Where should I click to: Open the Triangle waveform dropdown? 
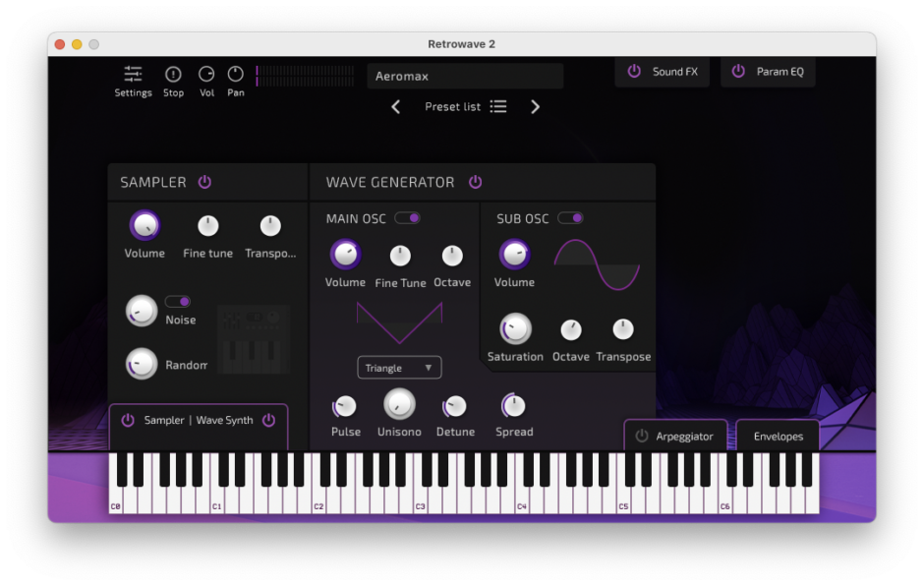click(399, 367)
